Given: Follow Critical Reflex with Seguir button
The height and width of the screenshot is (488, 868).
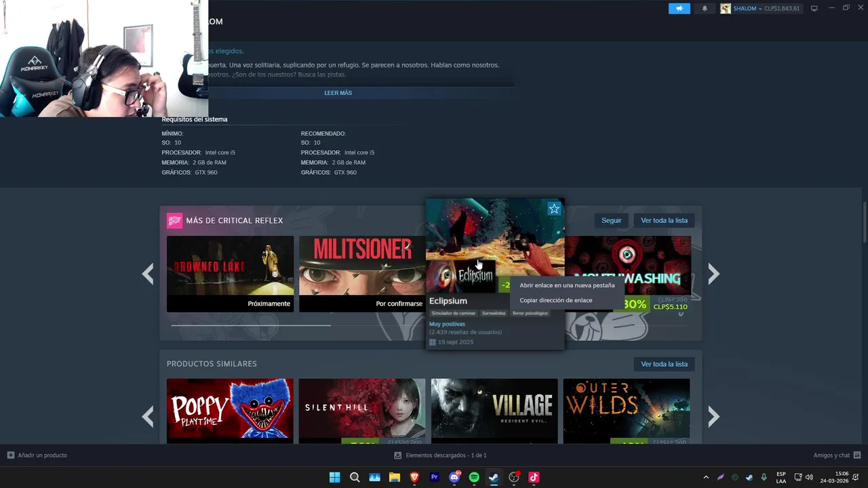Looking at the screenshot, I should click(x=611, y=220).
